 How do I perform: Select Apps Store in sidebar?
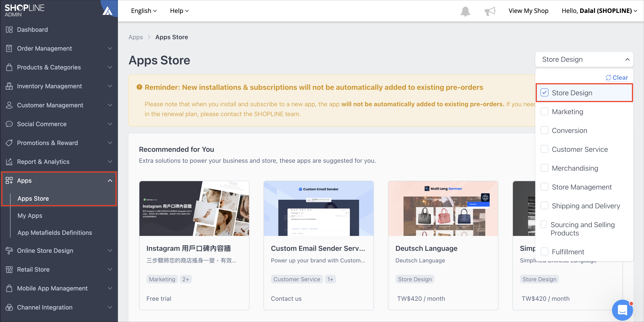(33, 199)
